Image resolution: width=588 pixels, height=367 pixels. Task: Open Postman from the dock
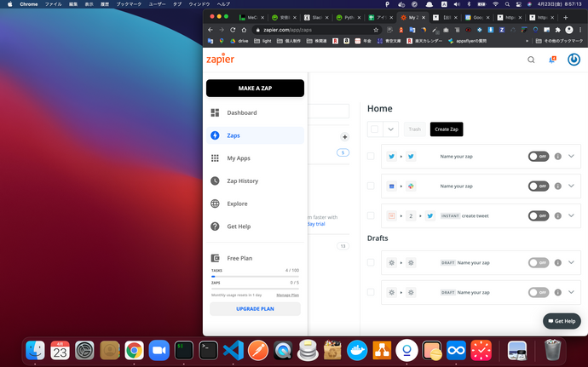coord(258,351)
